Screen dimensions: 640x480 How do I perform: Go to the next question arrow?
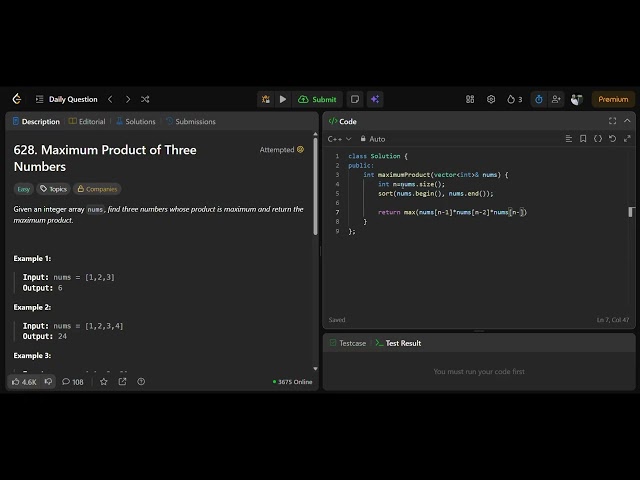point(128,99)
